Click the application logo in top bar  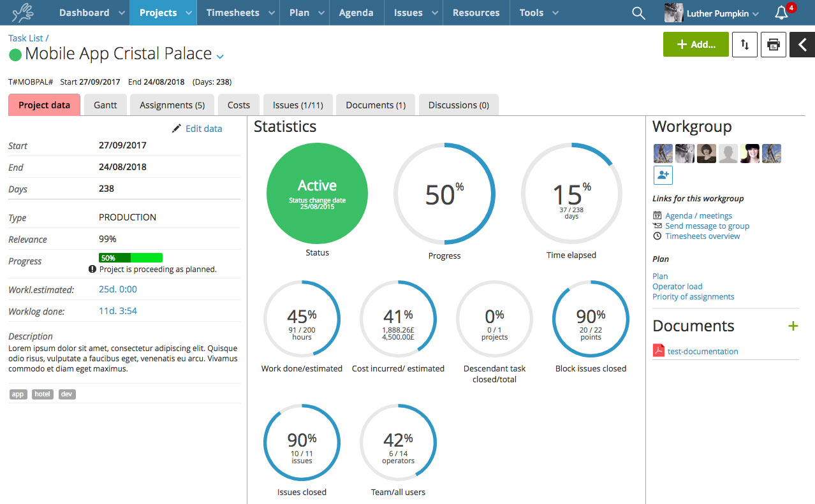click(x=24, y=13)
